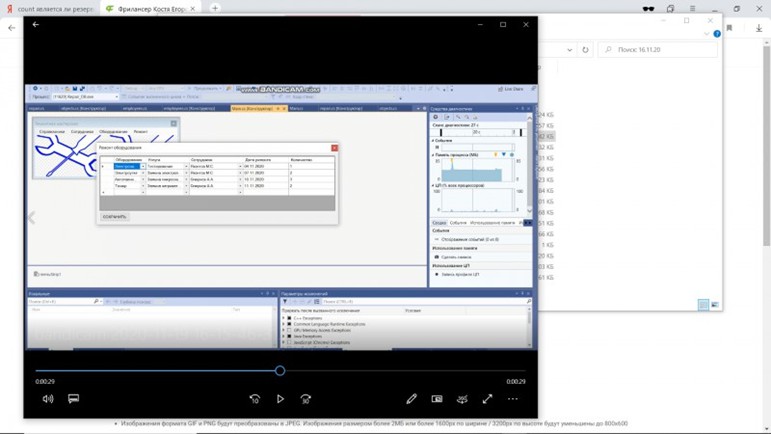Go back using the video player's back arrow
The width and height of the screenshot is (771, 434).
pos(36,24)
